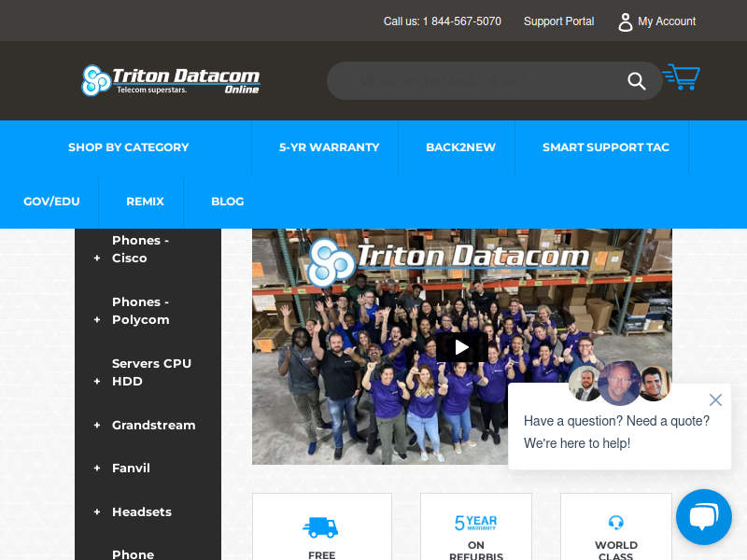Click the world class support headset icon
This screenshot has height=560, width=747.
[x=616, y=523]
